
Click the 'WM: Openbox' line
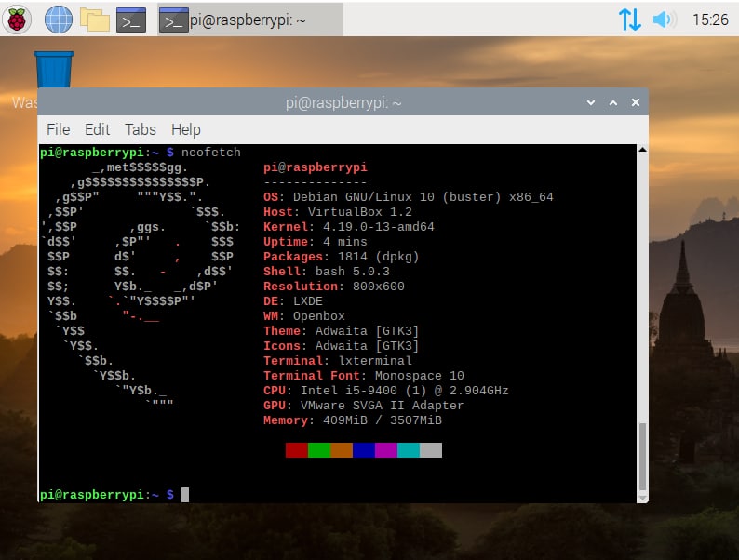pos(304,316)
